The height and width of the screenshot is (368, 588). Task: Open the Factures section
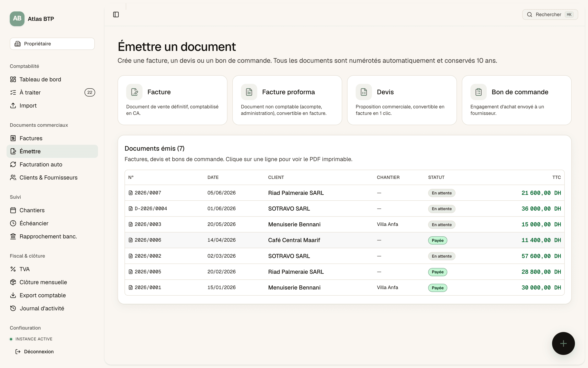pyautogui.click(x=52, y=138)
